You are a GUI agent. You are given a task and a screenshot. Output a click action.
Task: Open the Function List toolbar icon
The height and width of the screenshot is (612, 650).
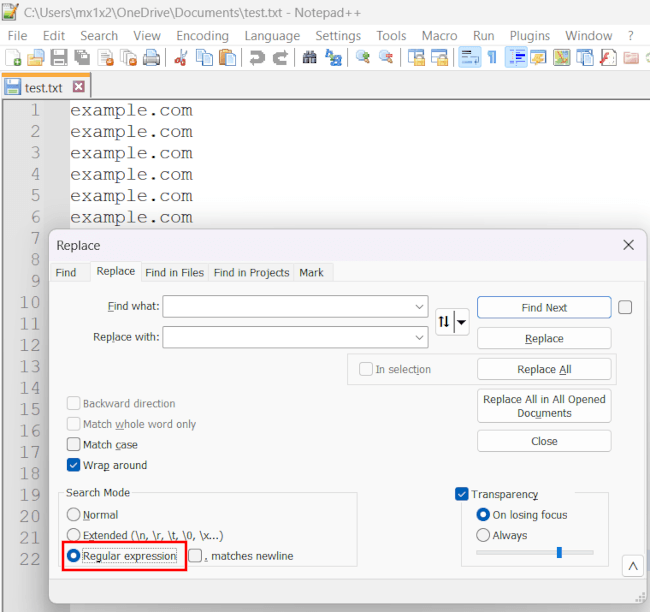click(608, 58)
